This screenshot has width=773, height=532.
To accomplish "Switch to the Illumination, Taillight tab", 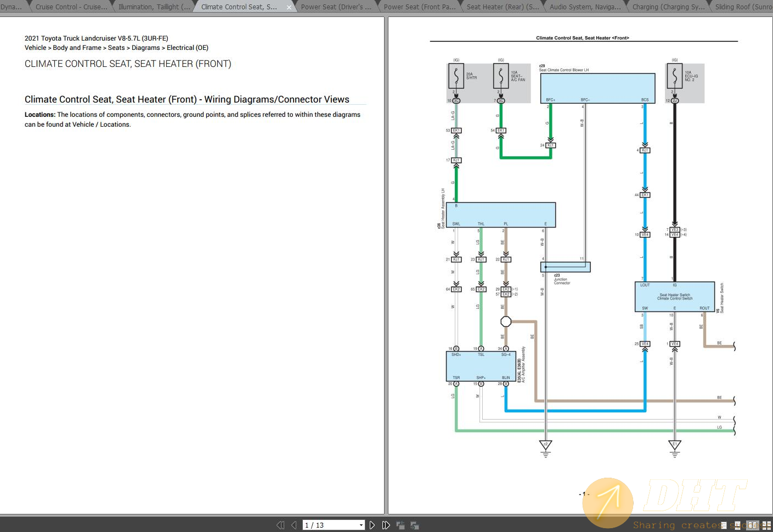I will click(154, 7).
